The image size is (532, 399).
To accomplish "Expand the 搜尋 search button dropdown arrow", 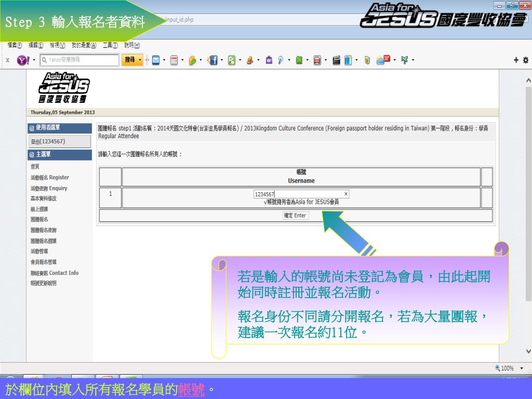I will click(140, 60).
